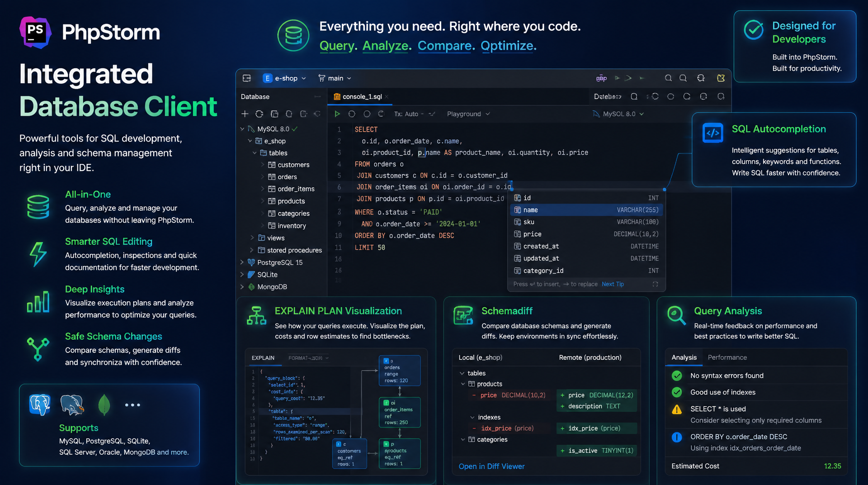The width and height of the screenshot is (868, 485).
Task: Expand the autocomplete popup with its corner icon
Action: coord(655,284)
